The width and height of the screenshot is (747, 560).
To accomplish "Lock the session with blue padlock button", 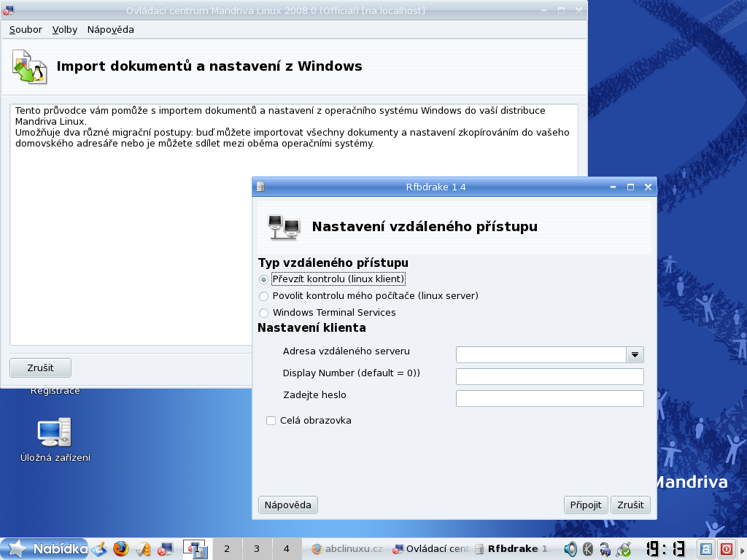I will coord(706,549).
